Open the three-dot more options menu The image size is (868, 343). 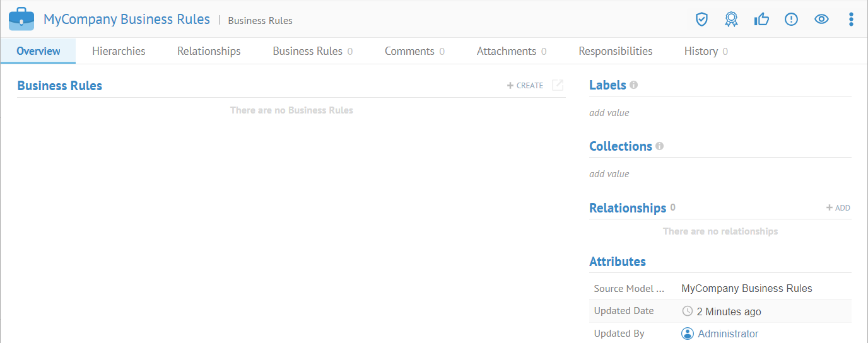pyautogui.click(x=851, y=20)
